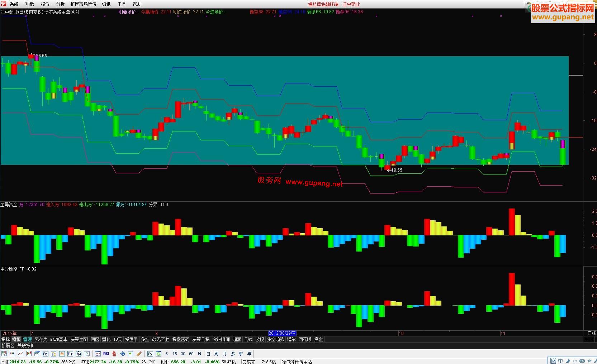Image resolution: width=597 pixels, height=364 pixels.
Task: Open the 功能 menu
Action: pyautogui.click(x=29, y=4)
